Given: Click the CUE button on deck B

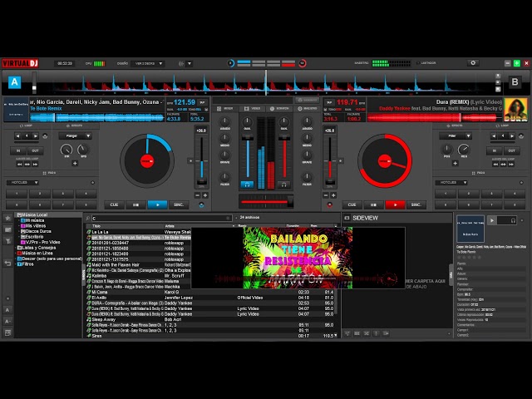Looking at the screenshot, I should (x=352, y=205).
